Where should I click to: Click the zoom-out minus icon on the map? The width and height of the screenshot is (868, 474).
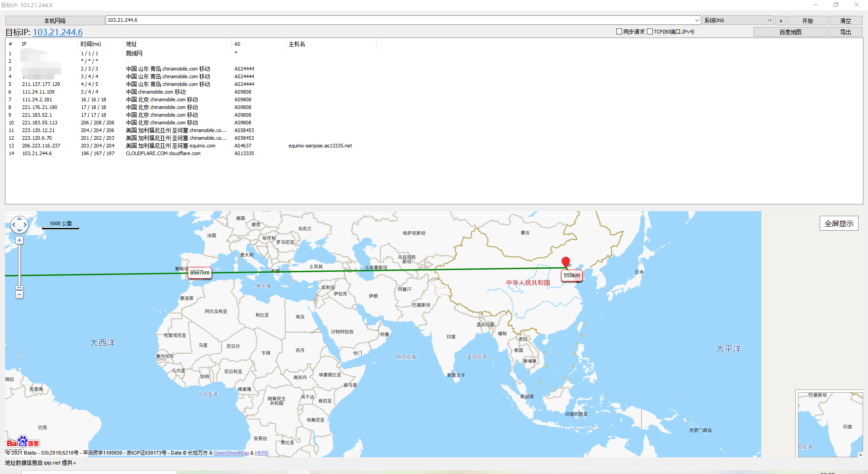click(19, 294)
